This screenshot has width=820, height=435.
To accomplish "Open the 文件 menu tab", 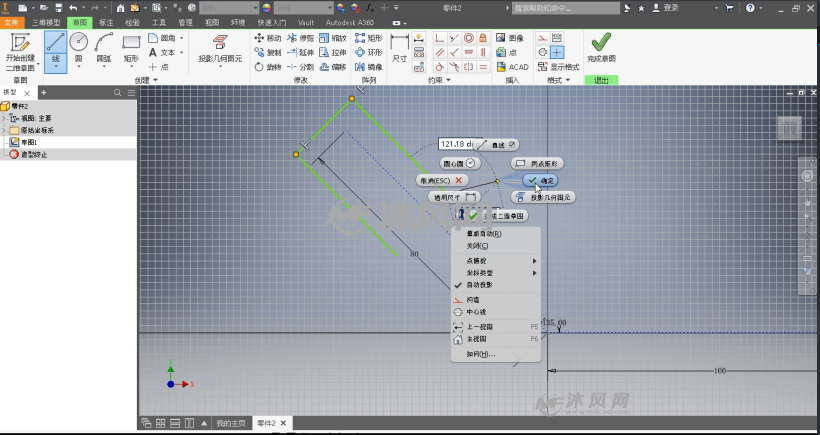I will tap(11, 22).
